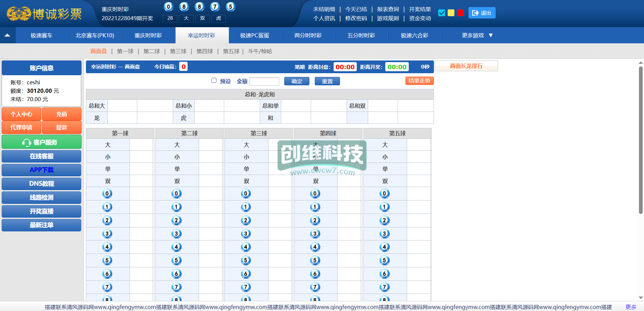Open 游戏规则 link in header
This screenshot has height=311, width=644.
tap(388, 18)
